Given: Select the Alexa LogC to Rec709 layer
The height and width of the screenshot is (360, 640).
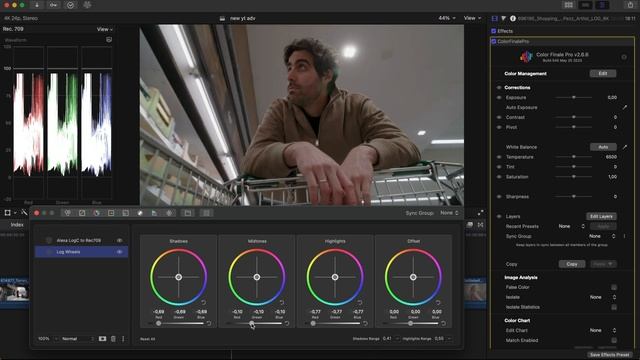Looking at the screenshot, I should click(81, 240).
